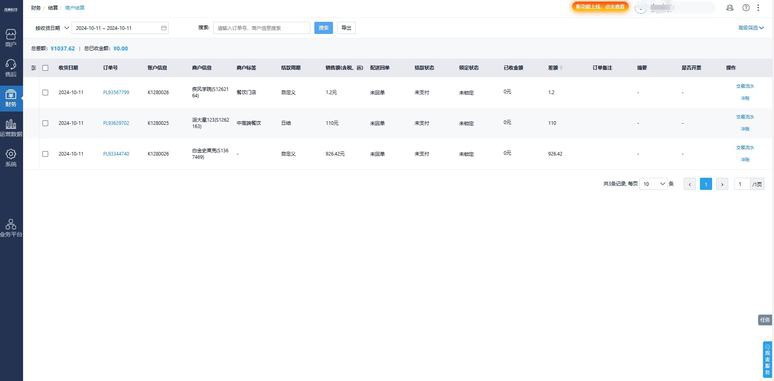Select the 财务 finance icon in the sidebar
This screenshot has width=774, height=381.
pos(11,98)
